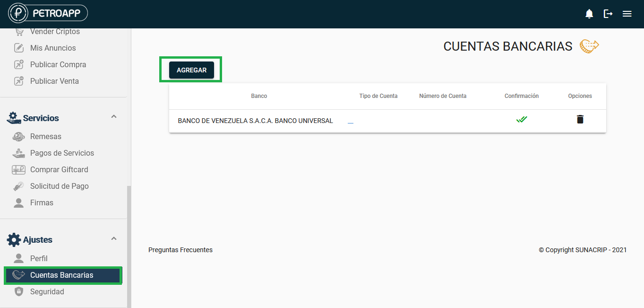The height and width of the screenshot is (308, 644).
Task: Click the Opciones column header
Action: coord(580,96)
